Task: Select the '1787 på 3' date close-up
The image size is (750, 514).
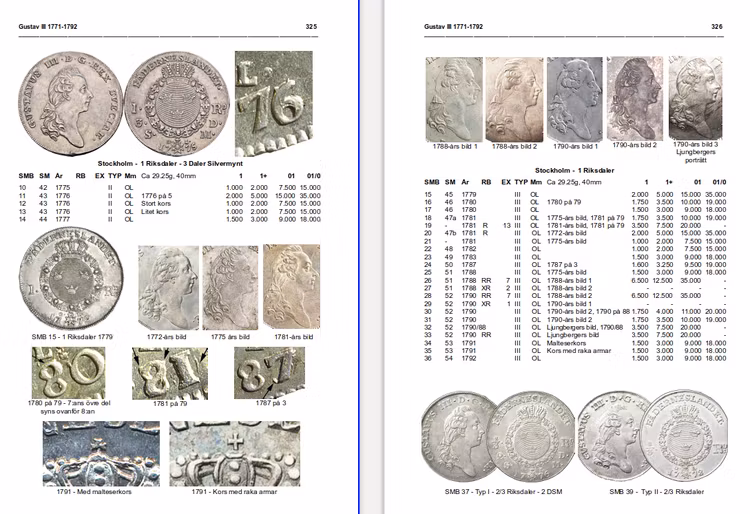Action: click(x=263, y=375)
